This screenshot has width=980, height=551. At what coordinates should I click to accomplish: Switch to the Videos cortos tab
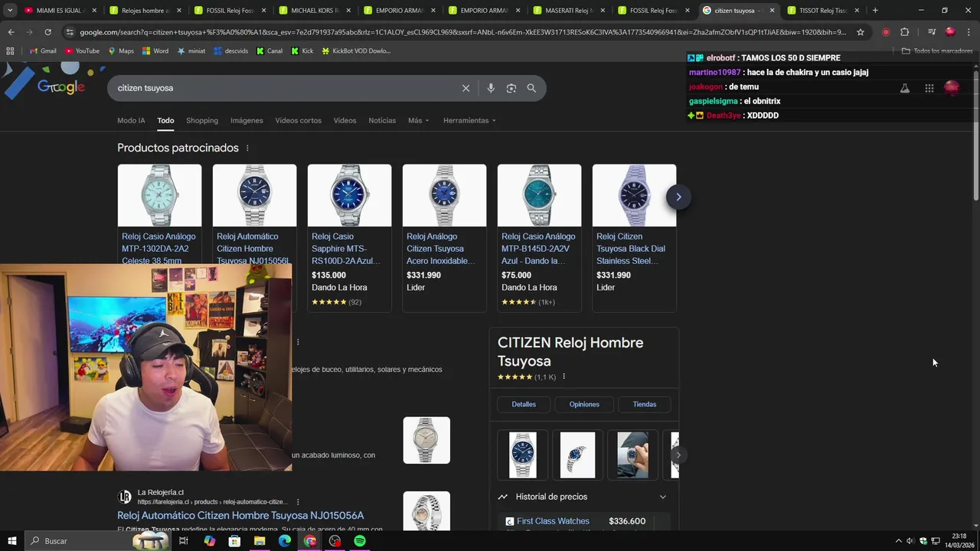click(299, 120)
